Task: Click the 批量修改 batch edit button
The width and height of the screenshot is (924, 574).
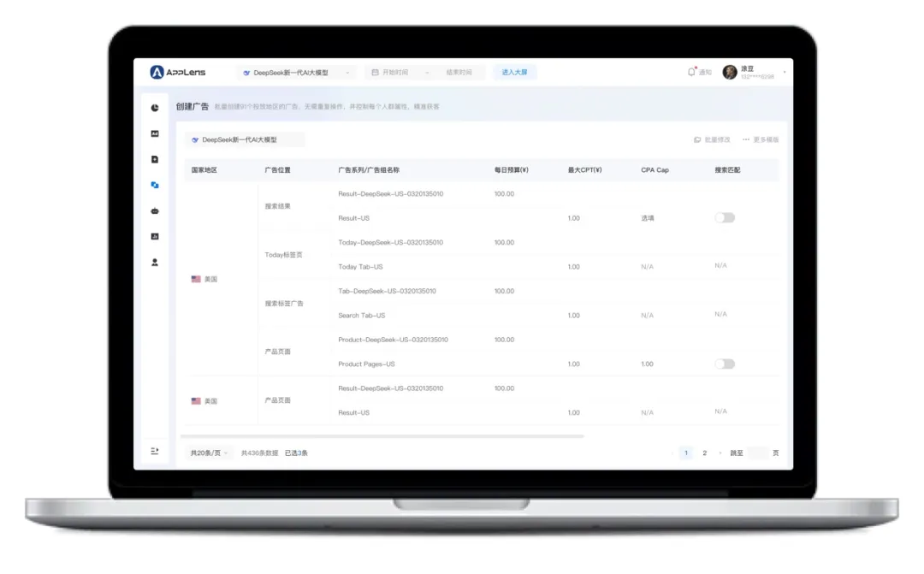Action: [712, 139]
